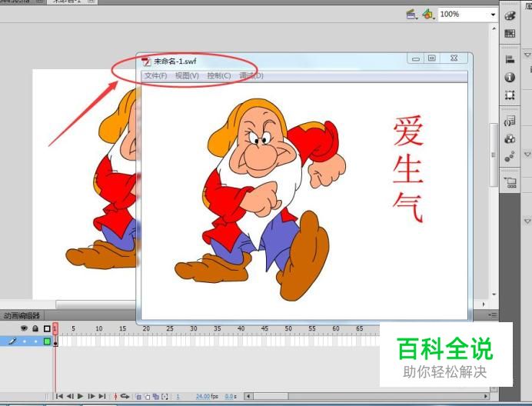The width and height of the screenshot is (532, 406).
Task: Go to last frame button
Action: tap(102, 396)
